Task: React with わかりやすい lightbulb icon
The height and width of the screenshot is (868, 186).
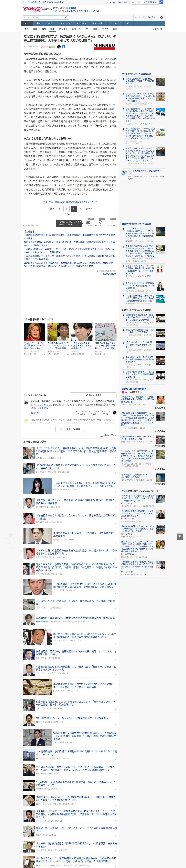Action: (x=100, y=222)
